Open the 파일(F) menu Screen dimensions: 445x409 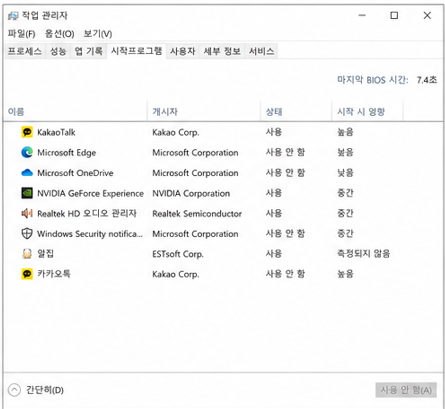(21, 34)
